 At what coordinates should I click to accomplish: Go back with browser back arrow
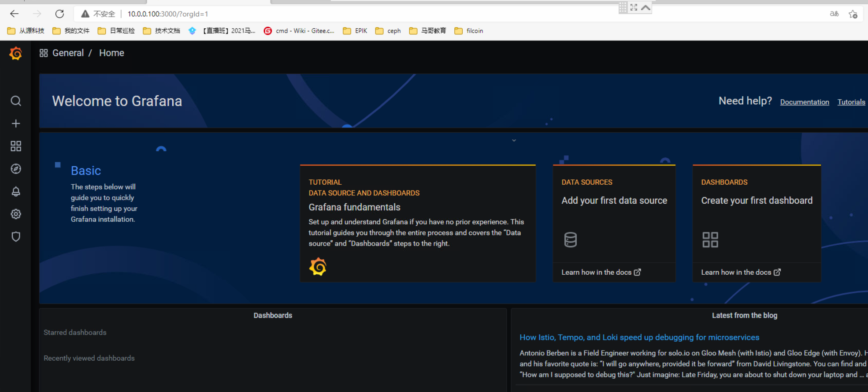(14, 14)
